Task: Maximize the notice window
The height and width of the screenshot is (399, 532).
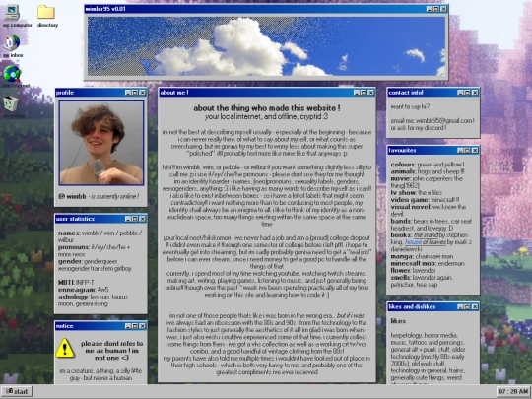Action: tap(135, 326)
